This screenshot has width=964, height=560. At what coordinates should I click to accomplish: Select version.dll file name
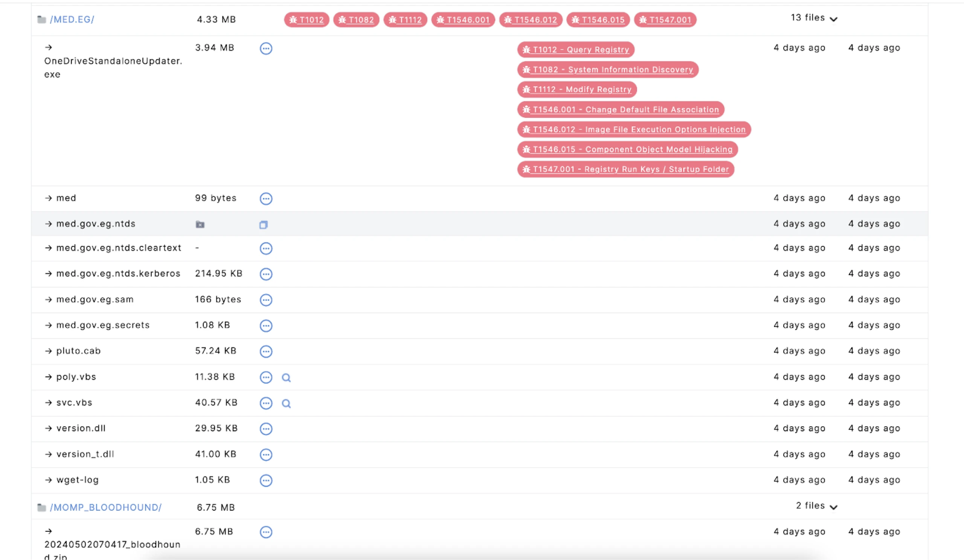click(x=81, y=429)
